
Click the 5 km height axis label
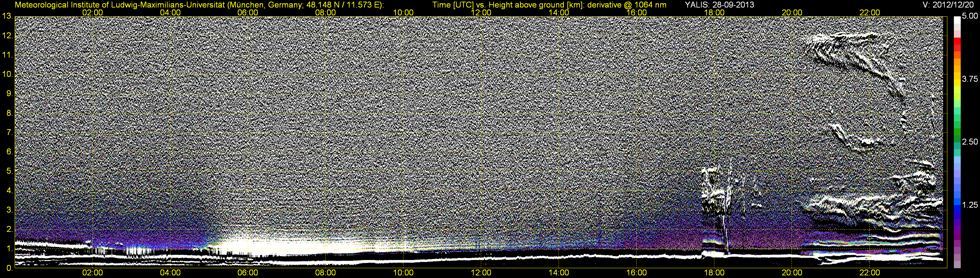pyautogui.click(x=9, y=171)
